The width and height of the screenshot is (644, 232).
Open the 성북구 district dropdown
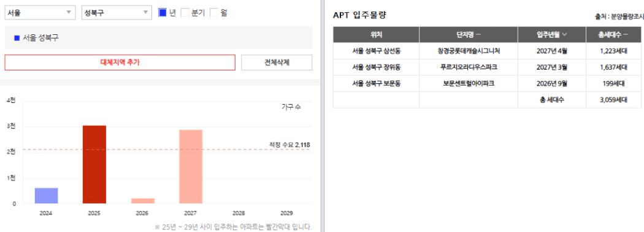click(117, 13)
